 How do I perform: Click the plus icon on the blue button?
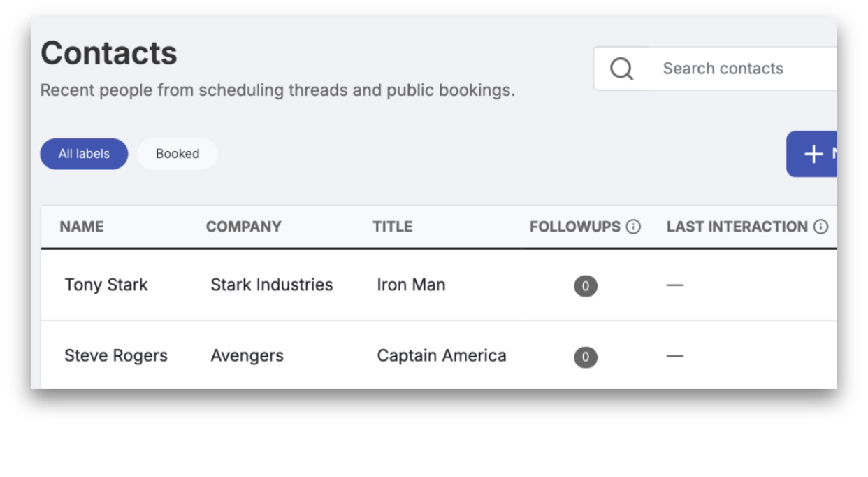tap(813, 154)
